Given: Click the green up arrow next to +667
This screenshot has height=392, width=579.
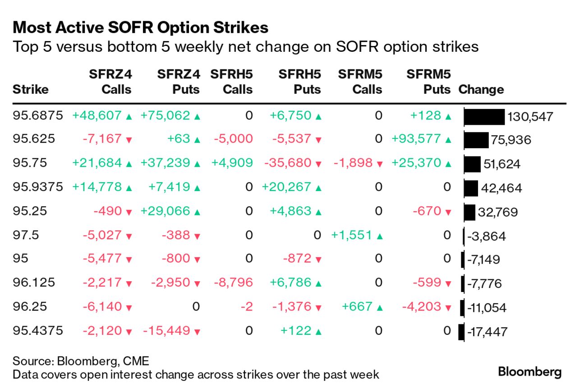Looking at the screenshot, I should (379, 308).
